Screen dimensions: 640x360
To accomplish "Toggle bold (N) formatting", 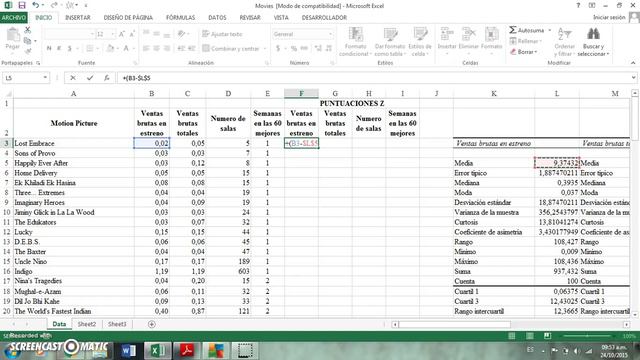I will pyautogui.click(x=49, y=49).
